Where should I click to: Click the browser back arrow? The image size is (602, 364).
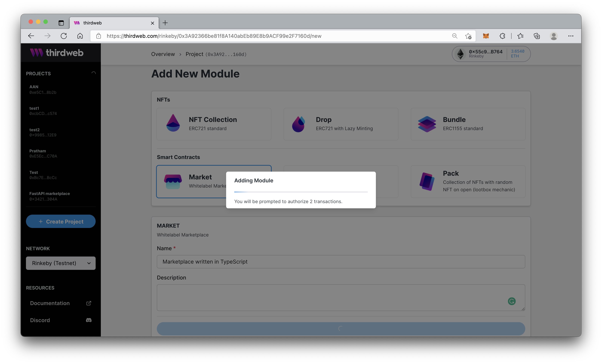[x=31, y=36]
